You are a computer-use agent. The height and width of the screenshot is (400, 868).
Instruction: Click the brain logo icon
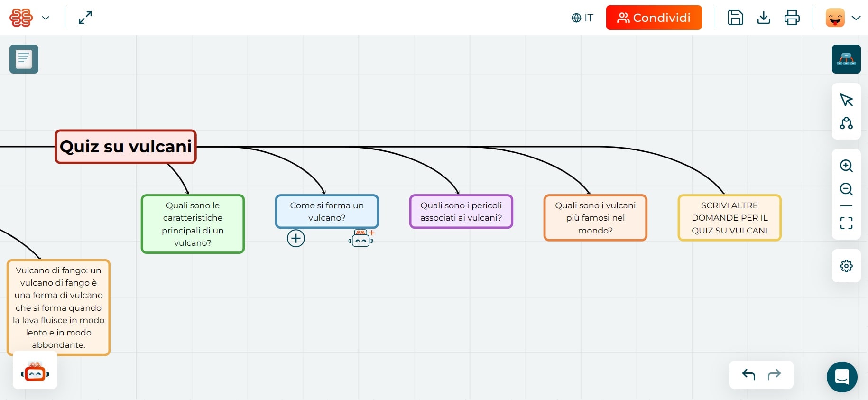(21, 18)
